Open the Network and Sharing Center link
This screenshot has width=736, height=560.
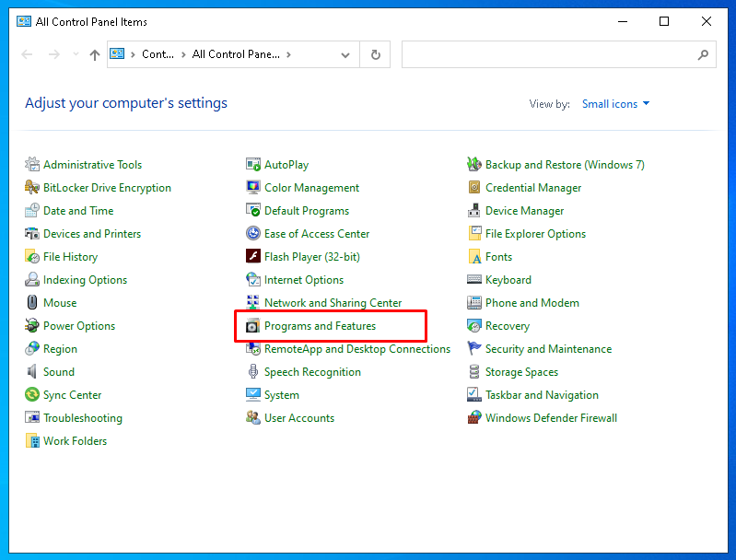tap(333, 303)
